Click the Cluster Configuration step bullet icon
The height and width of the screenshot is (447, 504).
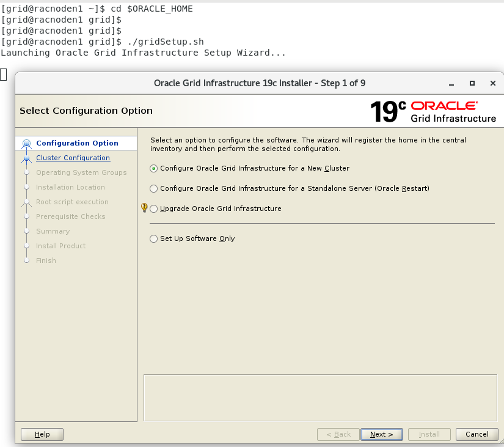tap(27, 158)
